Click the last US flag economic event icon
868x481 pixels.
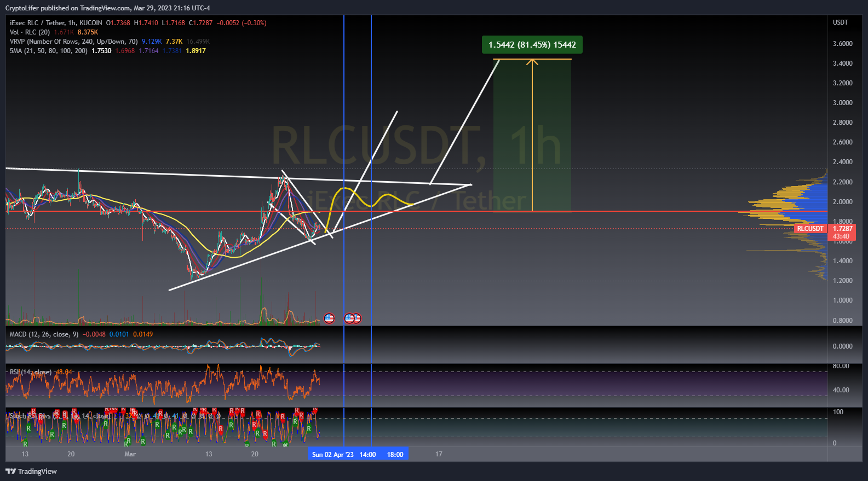[x=357, y=318]
